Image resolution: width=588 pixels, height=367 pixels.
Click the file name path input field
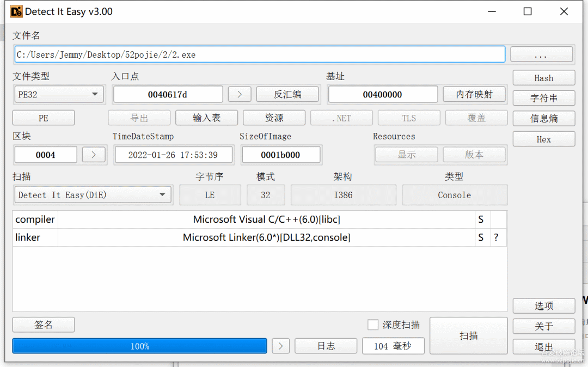260,54
